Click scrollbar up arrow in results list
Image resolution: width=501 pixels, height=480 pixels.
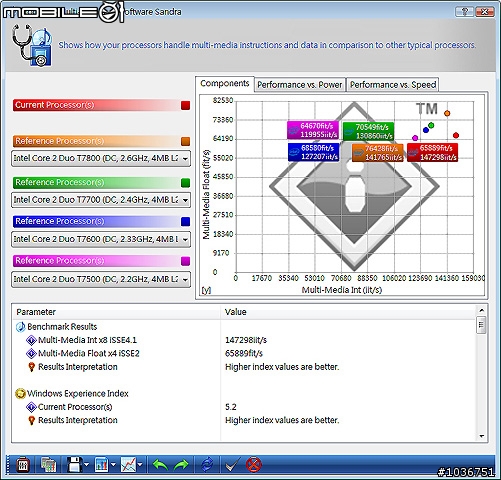pos(481,310)
